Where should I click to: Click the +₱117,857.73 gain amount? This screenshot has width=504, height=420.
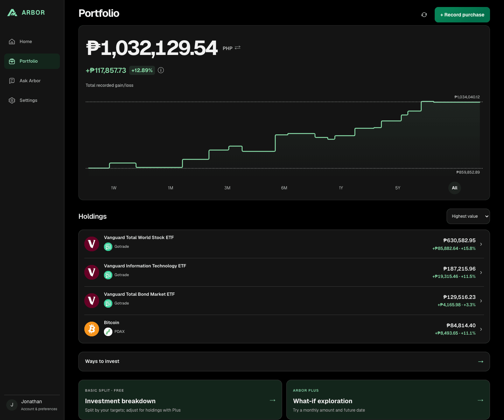106,70
